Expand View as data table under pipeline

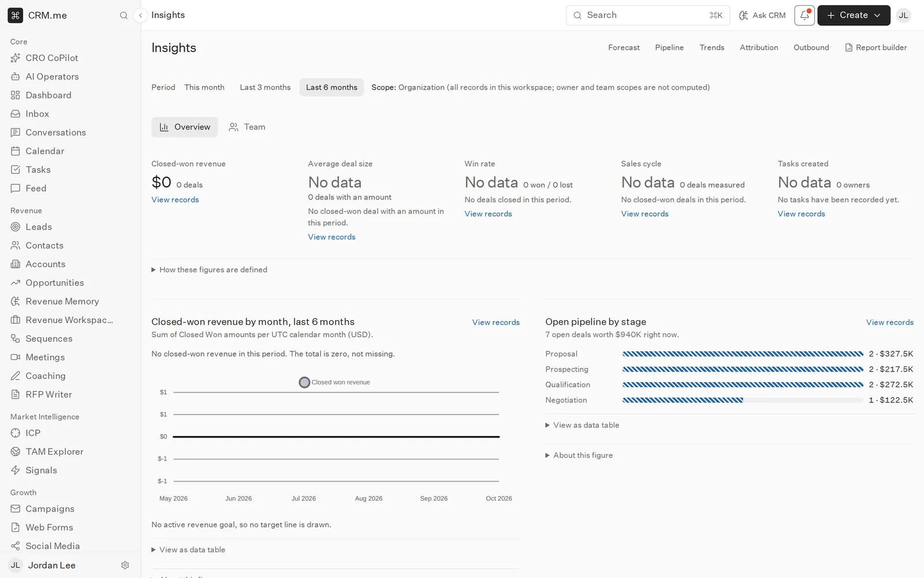[x=582, y=425]
